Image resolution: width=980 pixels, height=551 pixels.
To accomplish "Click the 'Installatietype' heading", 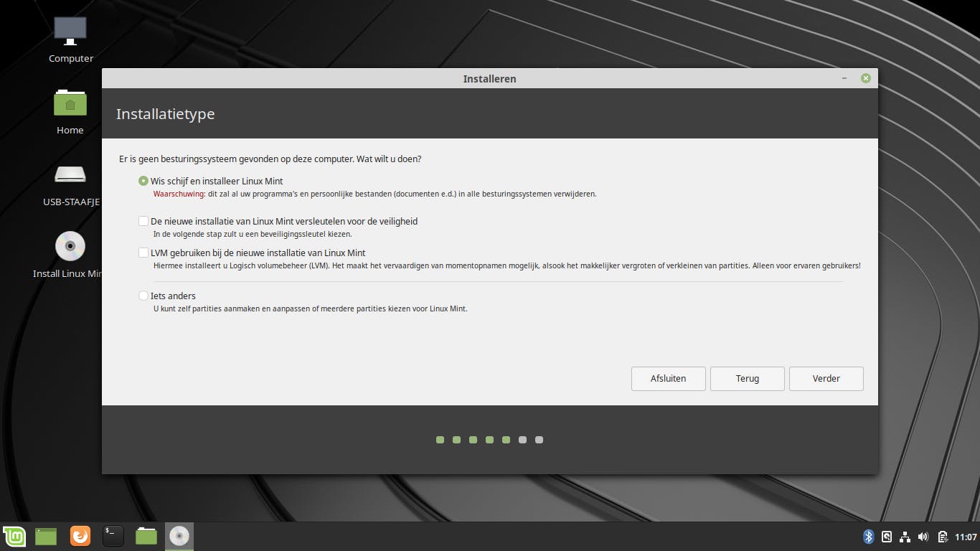I will (x=165, y=113).
